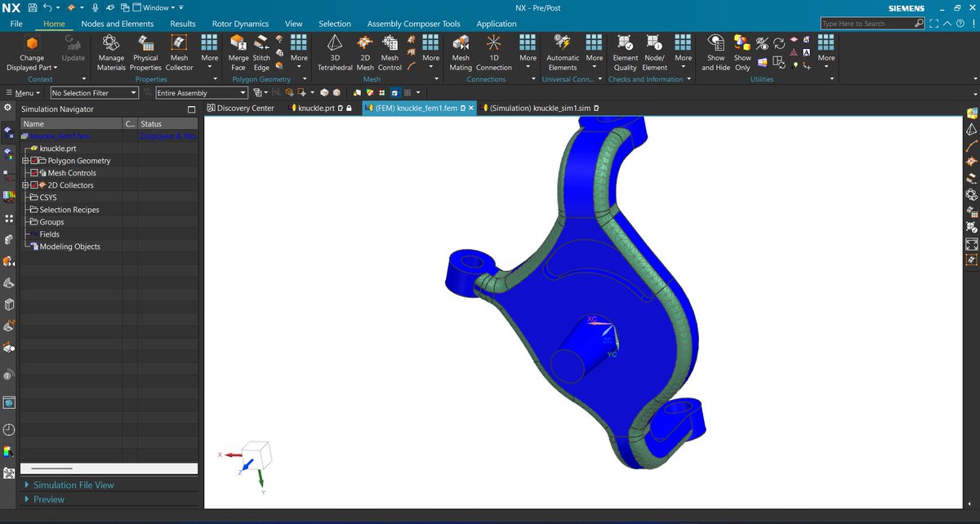Sort by the Status column header
The image size is (980, 524).
[x=168, y=124]
